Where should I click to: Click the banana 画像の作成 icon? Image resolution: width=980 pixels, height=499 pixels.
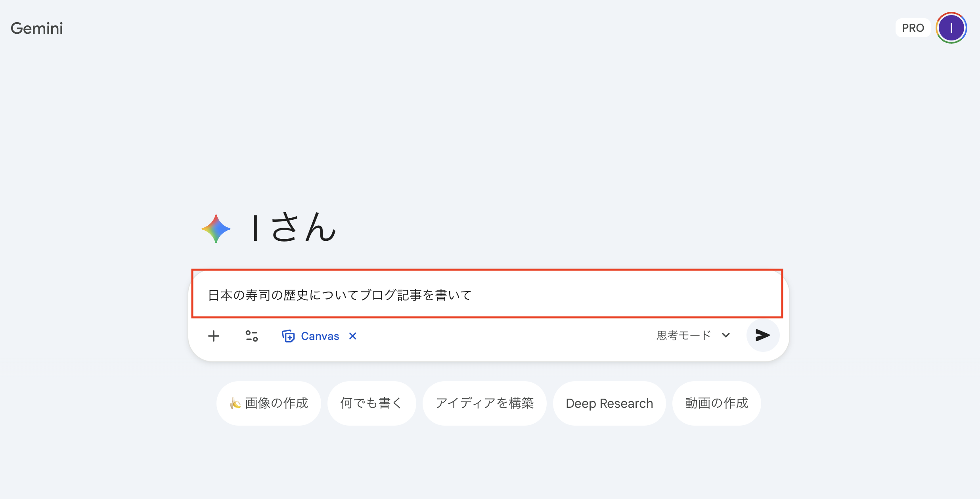tap(235, 403)
